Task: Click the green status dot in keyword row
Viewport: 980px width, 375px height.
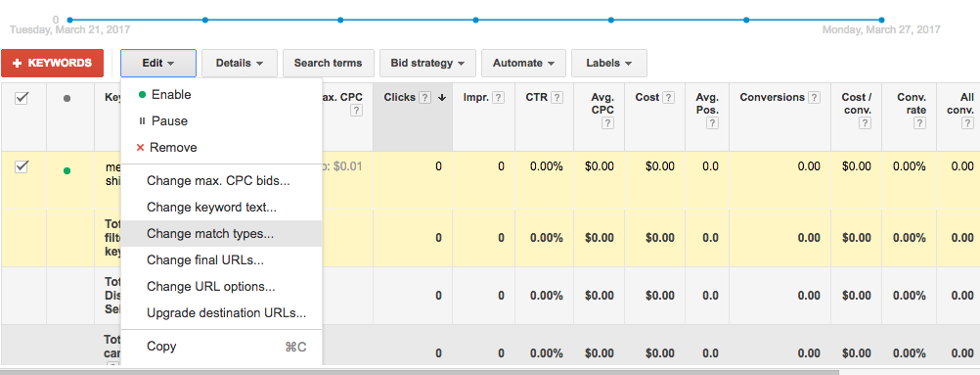Action: [x=67, y=170]
